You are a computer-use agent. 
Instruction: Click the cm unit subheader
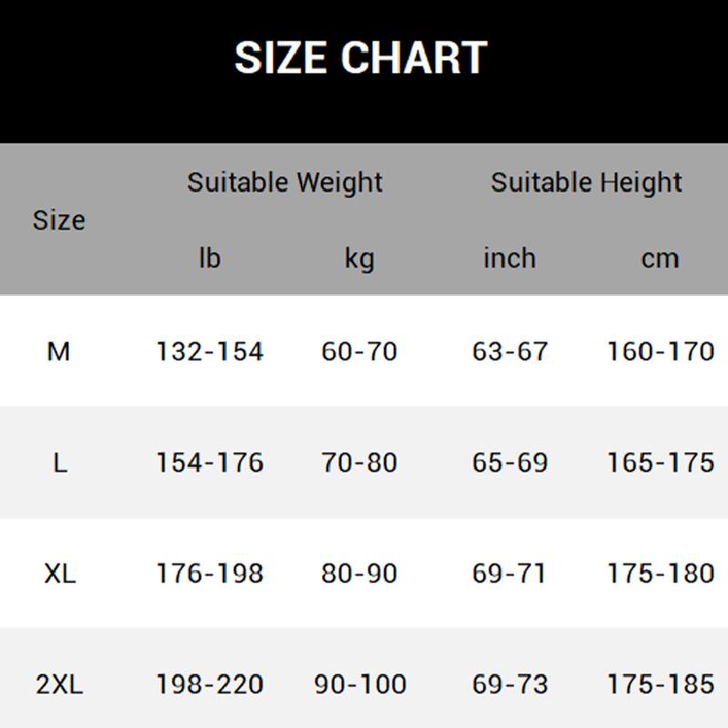click(x=660, y=259)
